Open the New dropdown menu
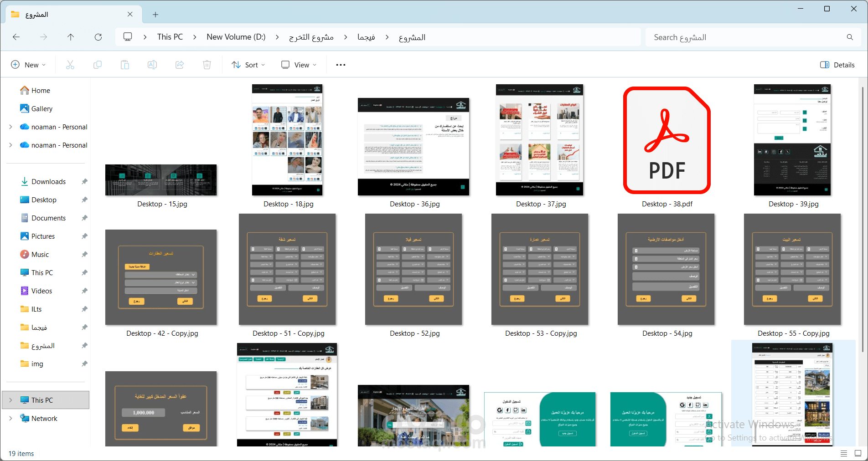 [x=28, y=65]
